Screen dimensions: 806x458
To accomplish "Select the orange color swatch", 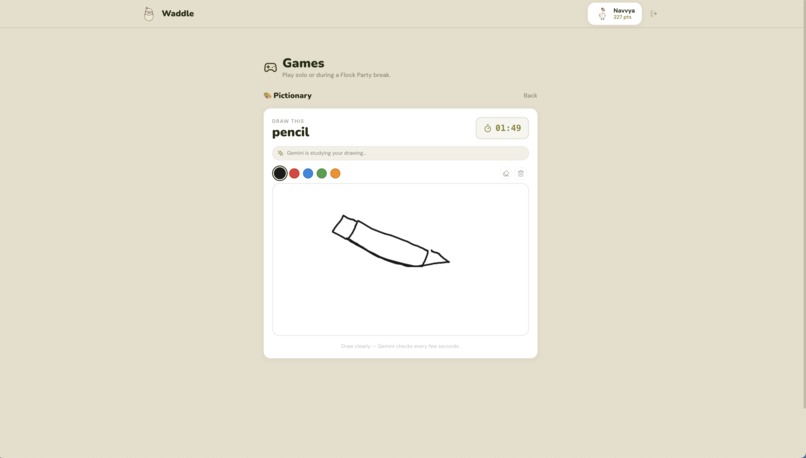I will (x=335, y=173).
